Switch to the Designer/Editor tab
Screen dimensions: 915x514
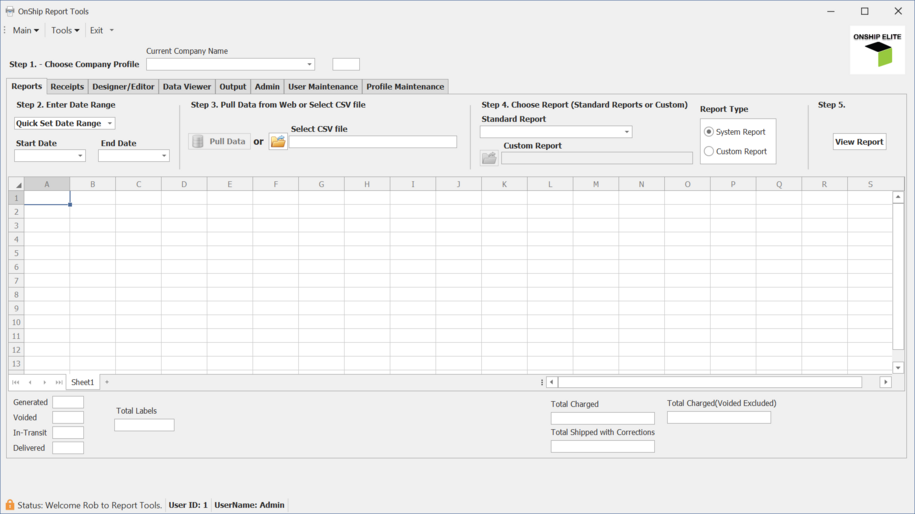pos(123,87)
